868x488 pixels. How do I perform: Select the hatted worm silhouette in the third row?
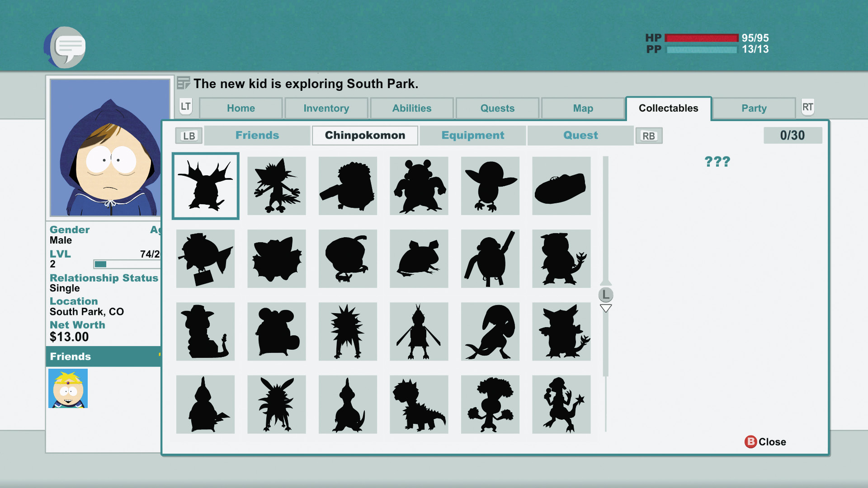pyautogui.click(x=205, y=332)
